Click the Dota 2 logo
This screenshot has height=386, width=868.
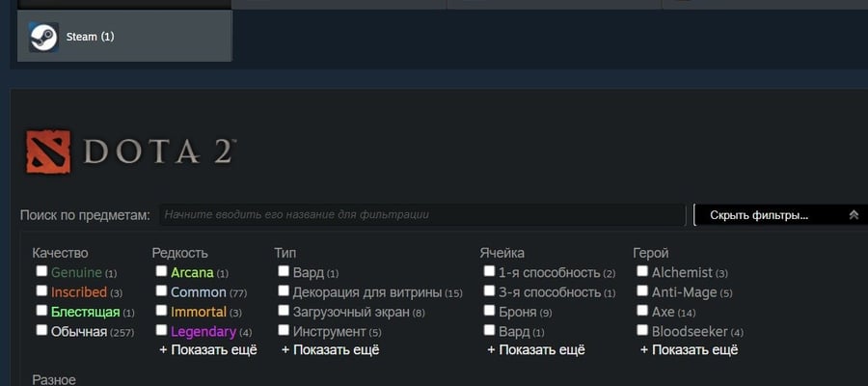pos(131,152)
